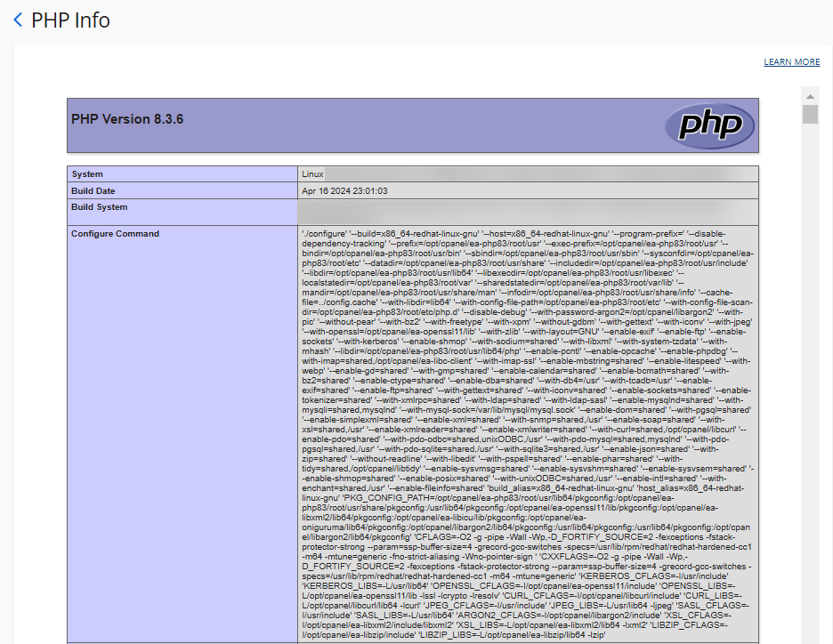Click the scrollbar up arrow
The image size is (833, 644).
point(809,95)
